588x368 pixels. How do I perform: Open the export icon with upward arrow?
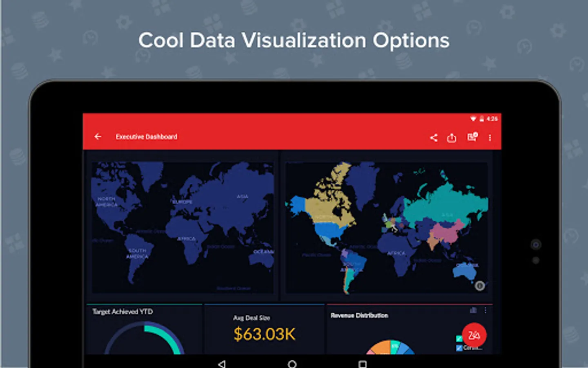point(452,138)
